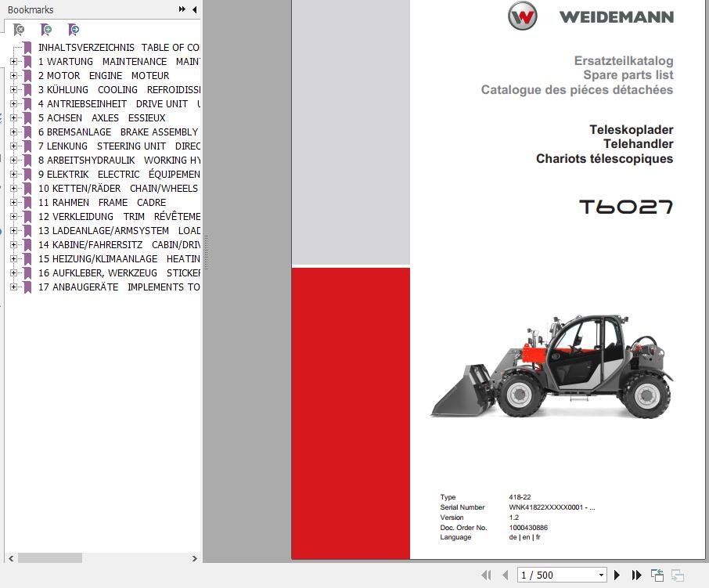This screenshot has height=588, width=709.
Task: Open bookmark 10 KETTEN/RÄDER CHAIN/WHEELS
Action: pos(118,188)
